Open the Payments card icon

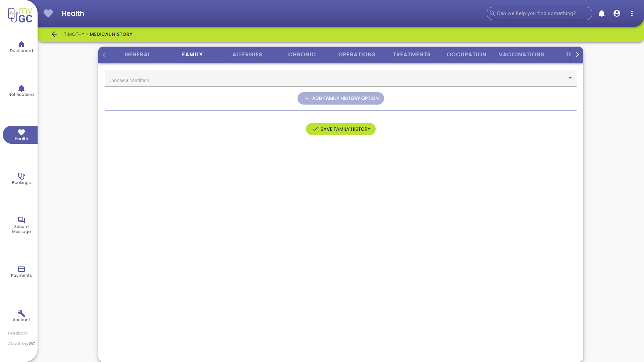tap(21, 269)
